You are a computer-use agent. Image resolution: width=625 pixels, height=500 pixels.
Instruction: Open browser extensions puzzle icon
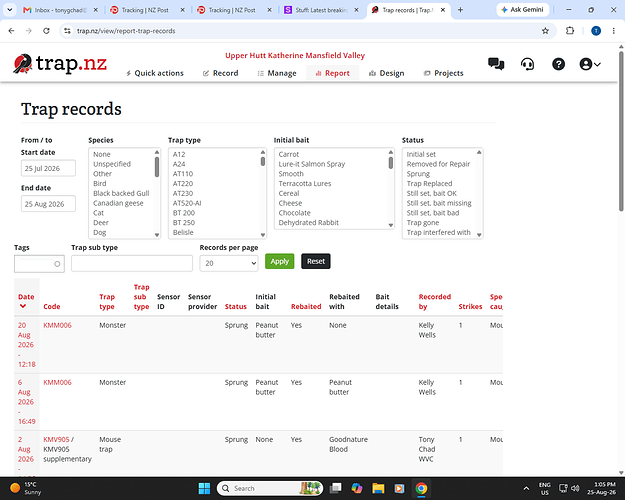(x=570, y=31)
